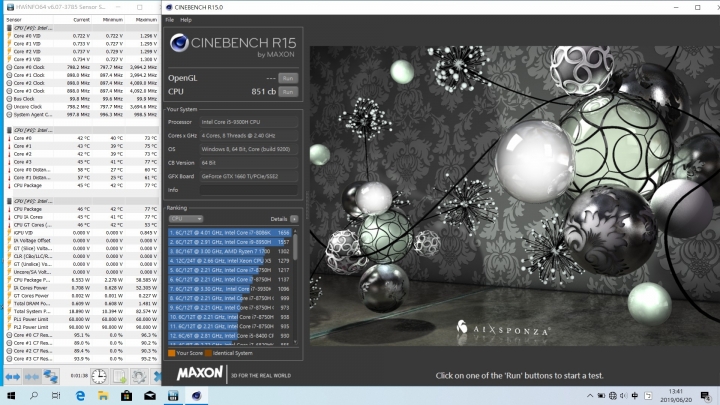Select Bus Clock sensor row
Viewport: 720px width, 405px height.
tap(82, 99)
